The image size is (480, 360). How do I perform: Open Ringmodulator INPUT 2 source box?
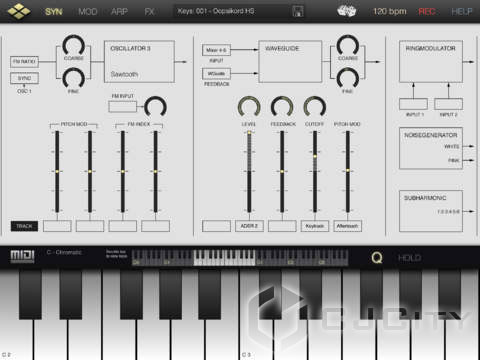point(448,104)
